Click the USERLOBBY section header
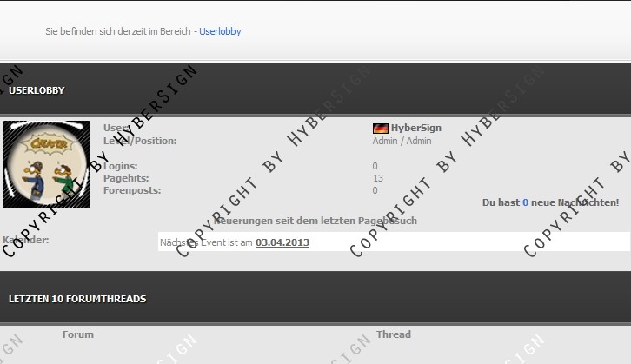The width and height of the screenshot is (631, 364). click(37, 90)
